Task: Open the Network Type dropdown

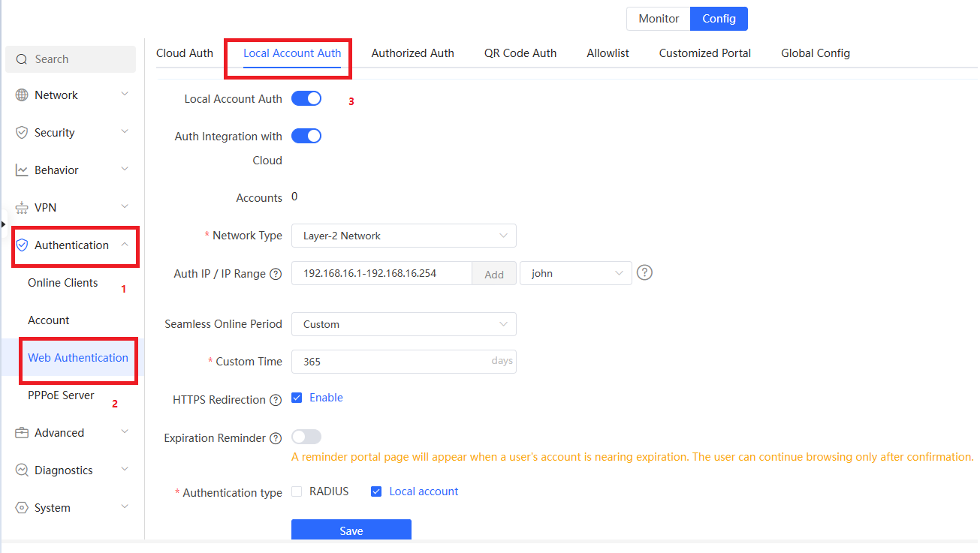Action: tap(403, 236)
